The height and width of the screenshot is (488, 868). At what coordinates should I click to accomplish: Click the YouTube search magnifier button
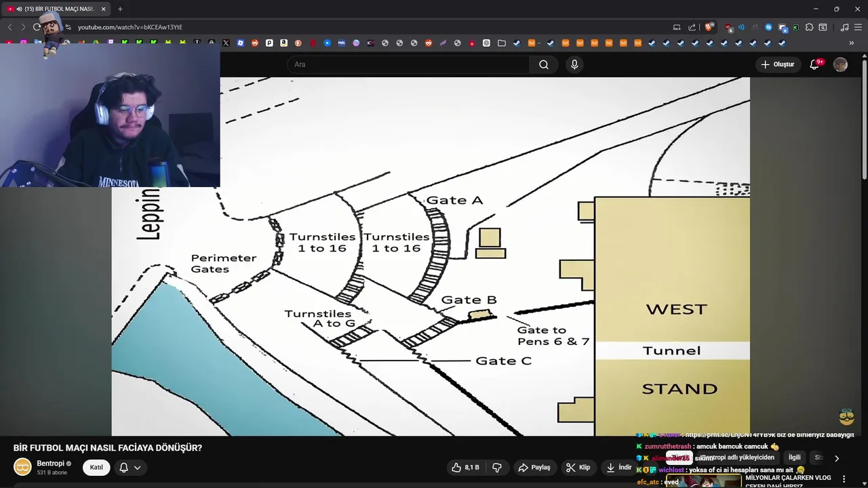pos(544,64)
